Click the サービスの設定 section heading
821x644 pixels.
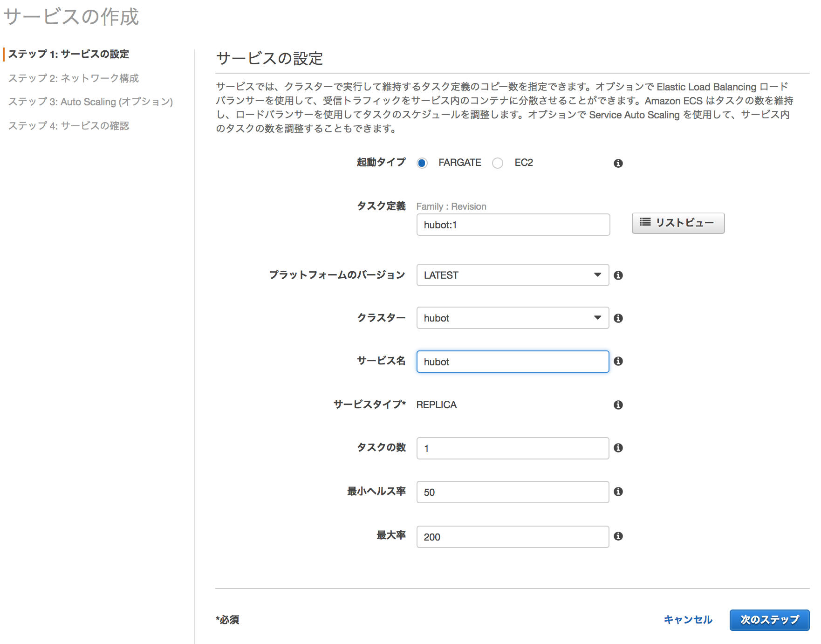(x=269, y=59)
